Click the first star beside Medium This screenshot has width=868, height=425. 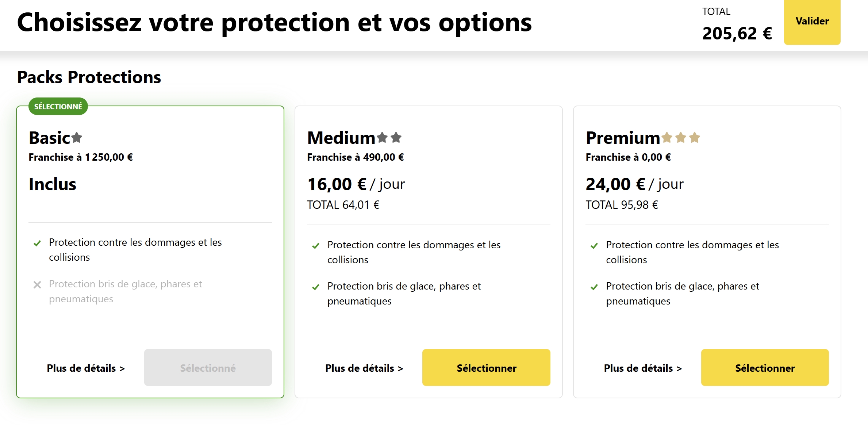382,138
